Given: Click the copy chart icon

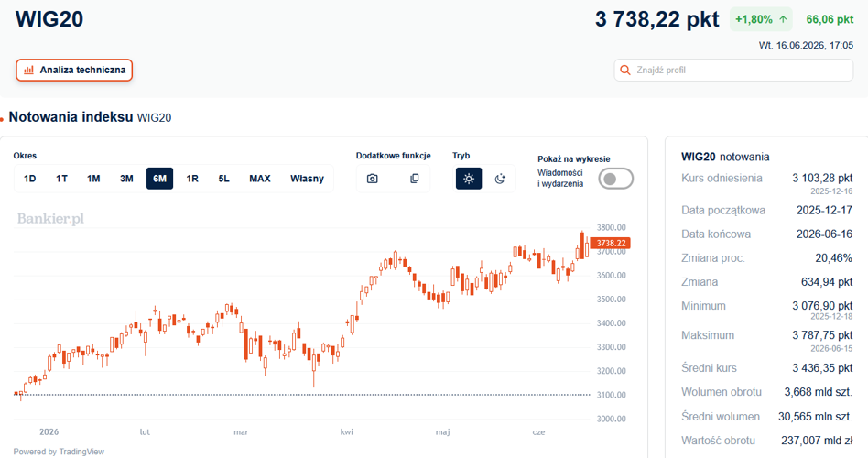Looking at the screenshot, I should point(414,179).
